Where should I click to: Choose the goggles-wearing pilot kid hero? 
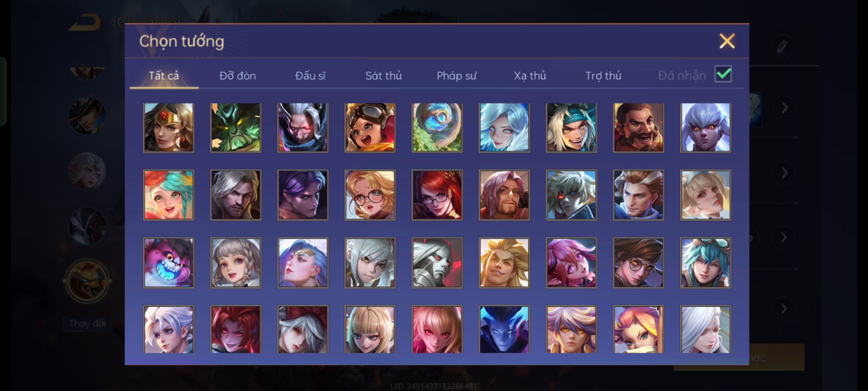pos(370,127)
